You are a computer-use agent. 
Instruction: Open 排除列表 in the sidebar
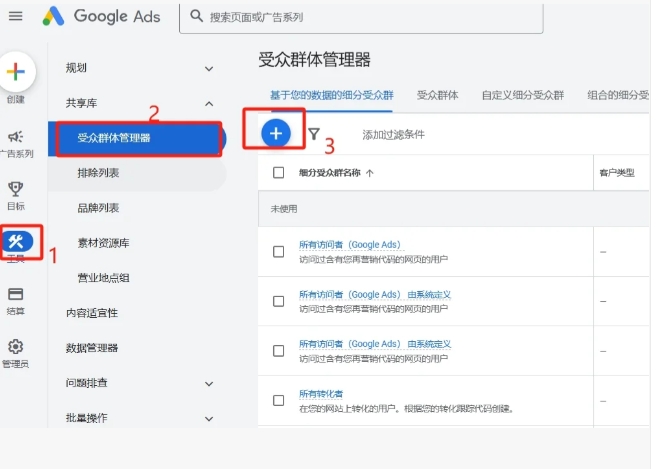click(x=137, y=173)
